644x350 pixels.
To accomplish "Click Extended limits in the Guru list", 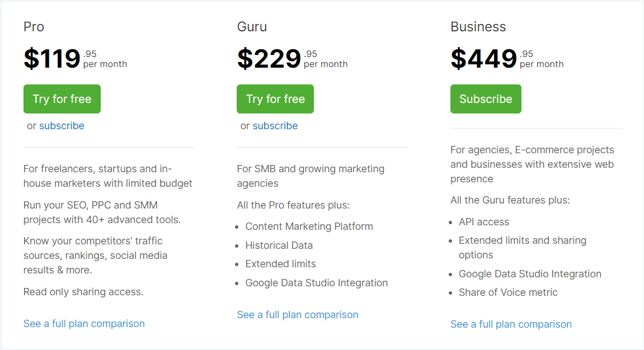I will coord(280,264).
